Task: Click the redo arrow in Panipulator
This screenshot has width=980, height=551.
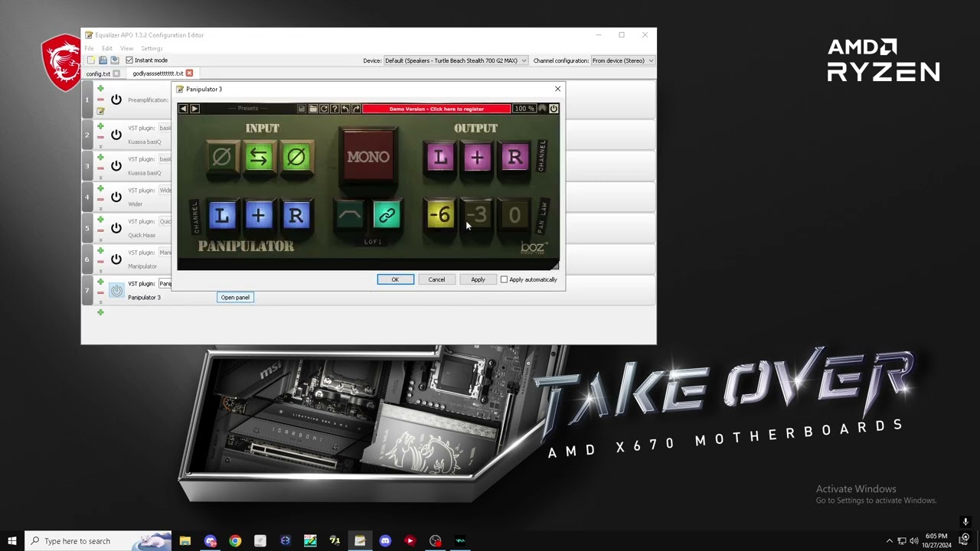Action: pos(356,109)
